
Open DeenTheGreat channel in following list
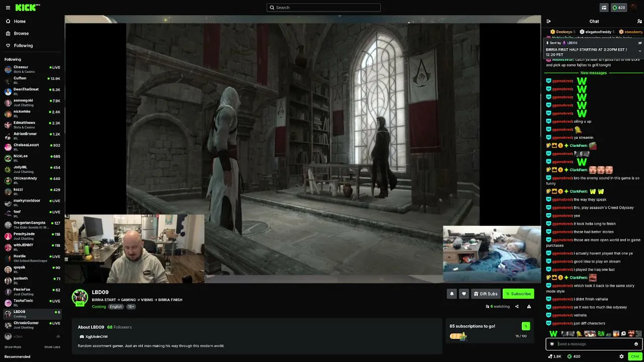32,92
